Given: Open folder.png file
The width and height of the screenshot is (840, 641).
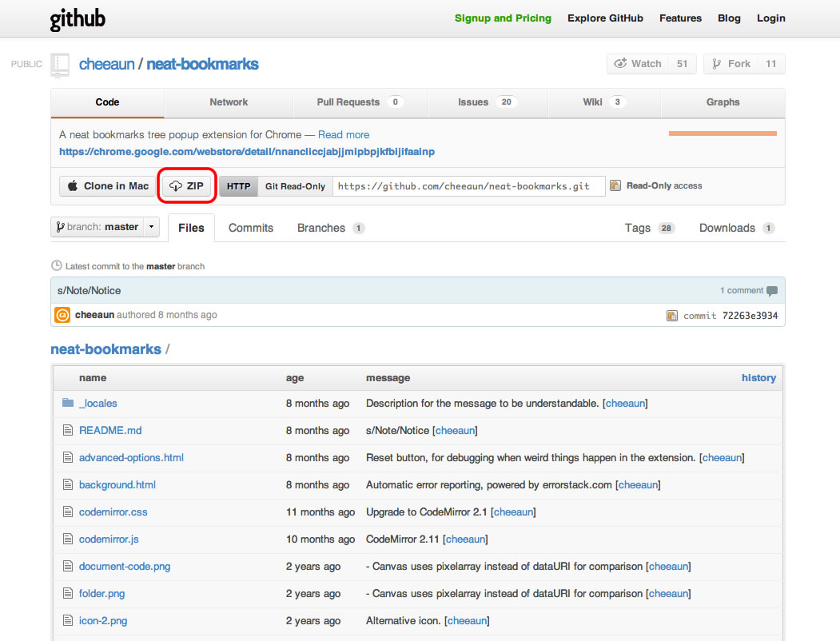Looking at the screenshot, I should 102,594.
